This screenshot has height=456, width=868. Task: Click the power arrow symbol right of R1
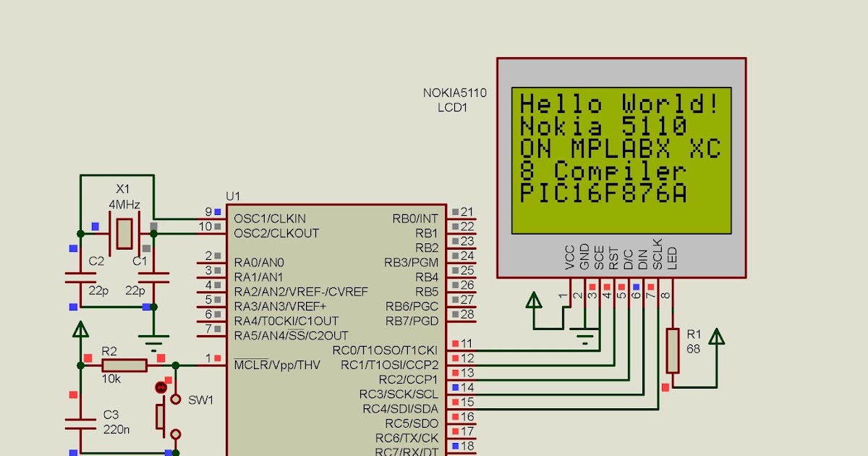tap(718, 336)
